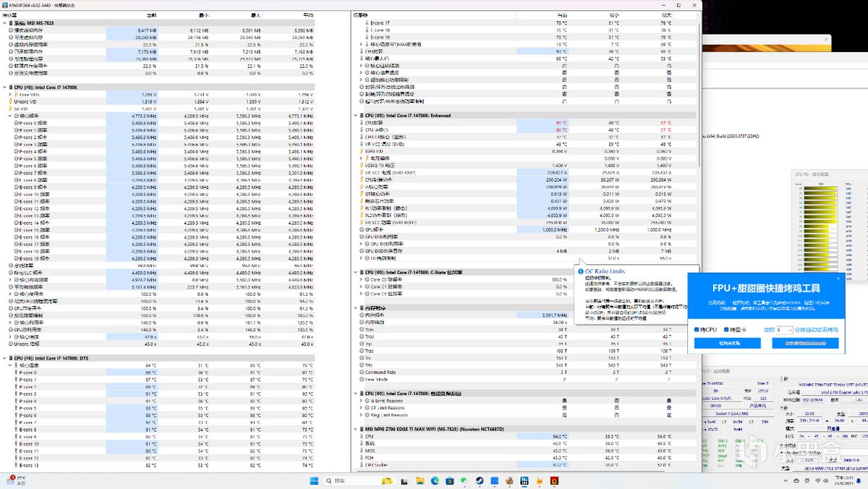This screenshot has height=489, width=868.
Task: Collapse the CPU i7-14700K C-State group
Action: [x=355, y=272]
